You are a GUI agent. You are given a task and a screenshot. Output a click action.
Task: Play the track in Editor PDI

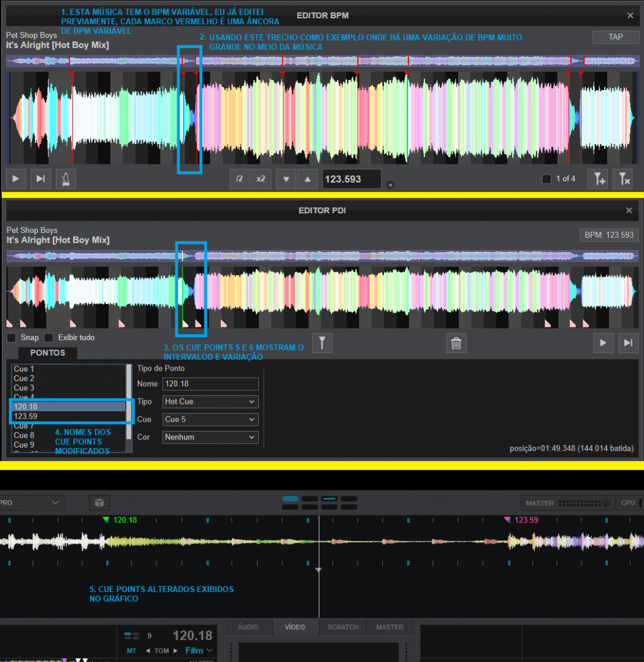(x=603, y=343)
